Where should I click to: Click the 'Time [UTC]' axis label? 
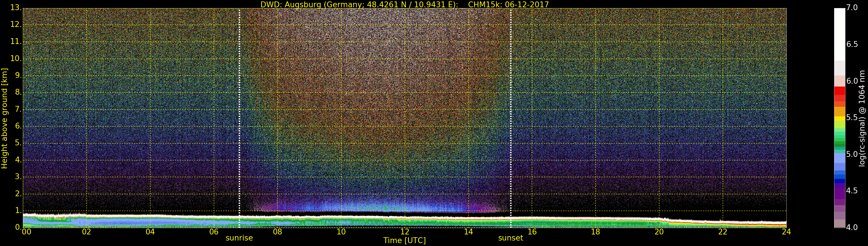coord(404,240)
